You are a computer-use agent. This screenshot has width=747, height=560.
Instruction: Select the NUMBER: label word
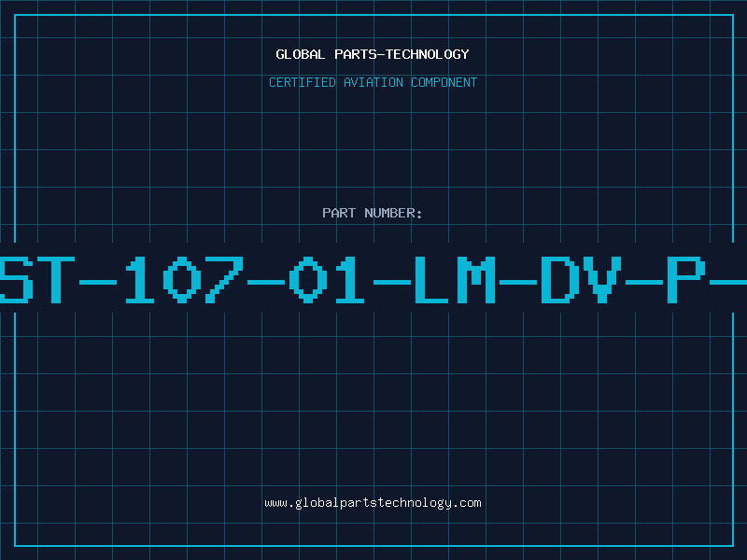393,213
